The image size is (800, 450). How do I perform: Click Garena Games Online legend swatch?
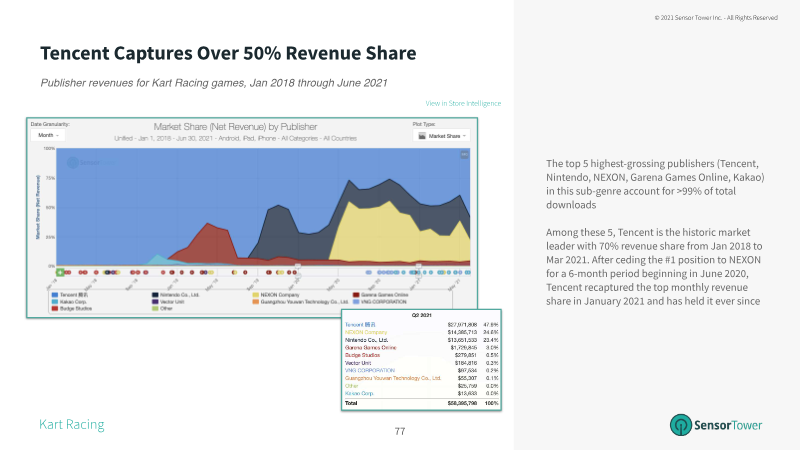[x=356, y=295]
